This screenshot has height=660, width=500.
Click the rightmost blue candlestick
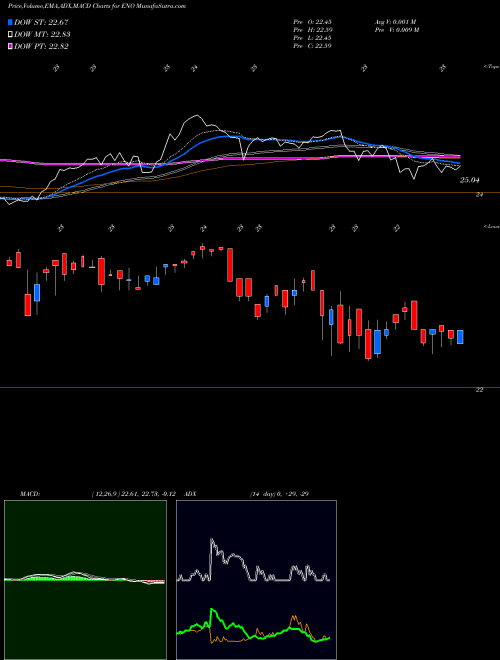(460, 337)
